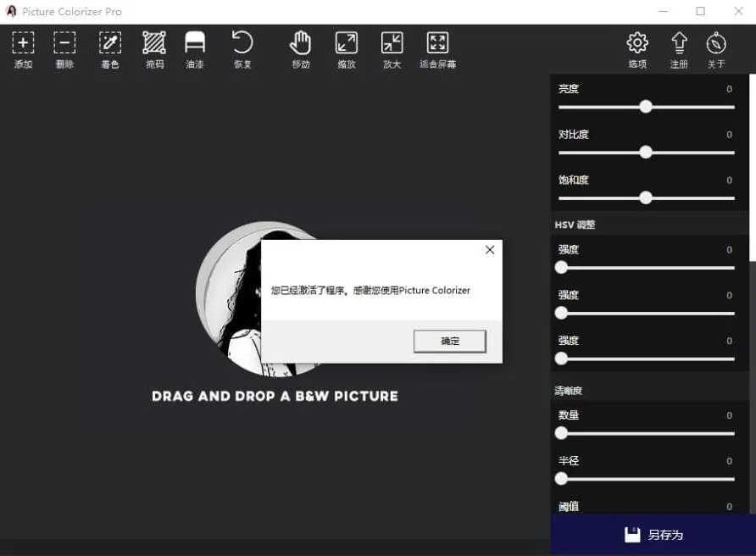
Task: Click the 另存为 (Save As) button
Action: click(x=653, y=535)
